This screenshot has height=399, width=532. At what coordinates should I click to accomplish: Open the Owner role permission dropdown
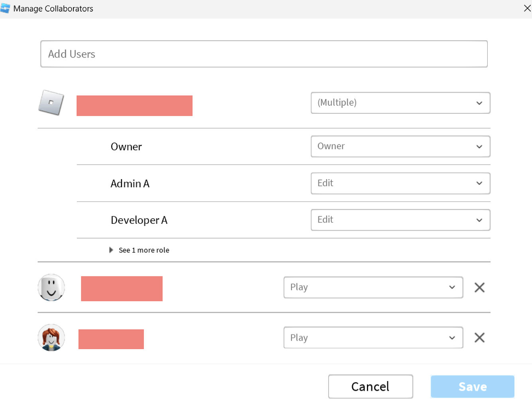click(x=400, y=146)
